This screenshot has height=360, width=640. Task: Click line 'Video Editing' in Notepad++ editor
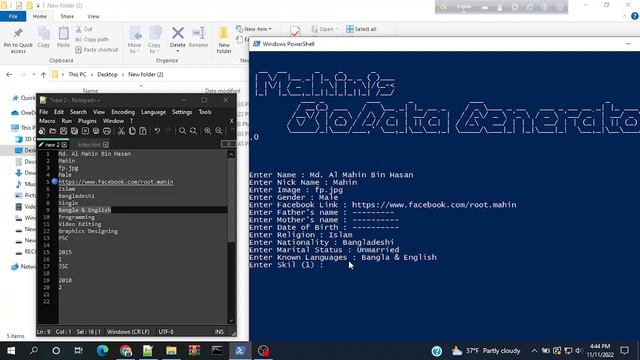(x=80, y=224)
